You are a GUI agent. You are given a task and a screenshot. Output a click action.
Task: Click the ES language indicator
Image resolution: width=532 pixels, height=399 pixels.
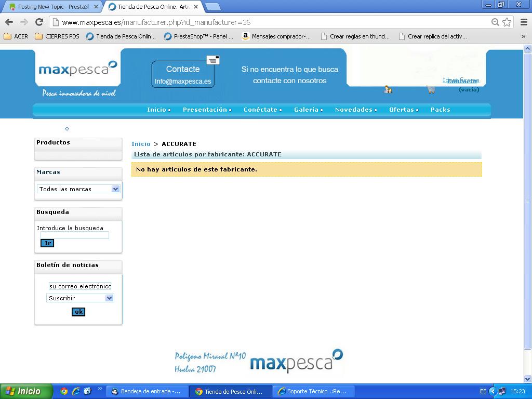[483, 391]
